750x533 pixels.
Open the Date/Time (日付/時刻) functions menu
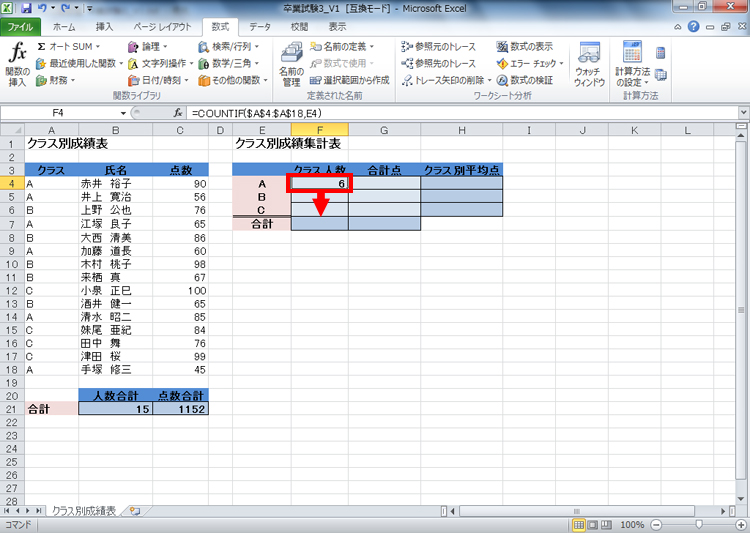[158, 80]
